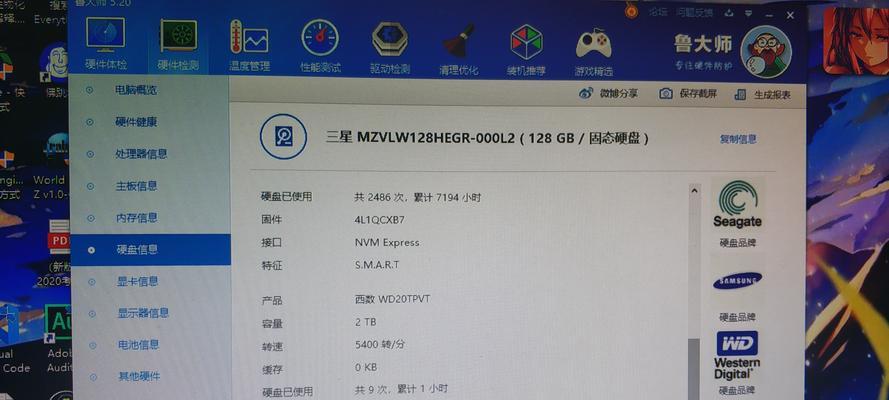889x400 pixels.
Task: Open the 装机推荐 software recommendations cube
Action: (526, 51)
